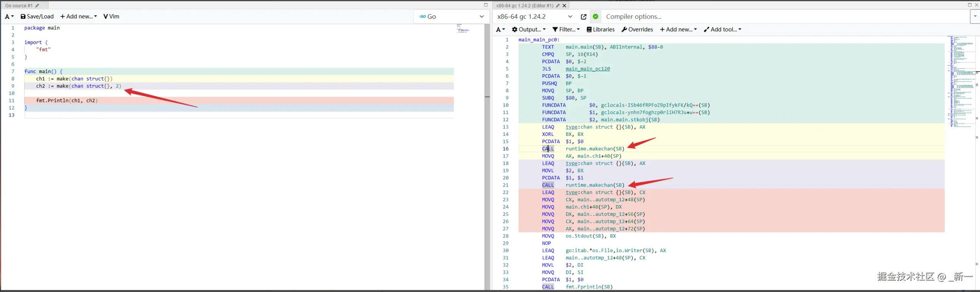Click the Save/Load button in source editor

point(37,17)
